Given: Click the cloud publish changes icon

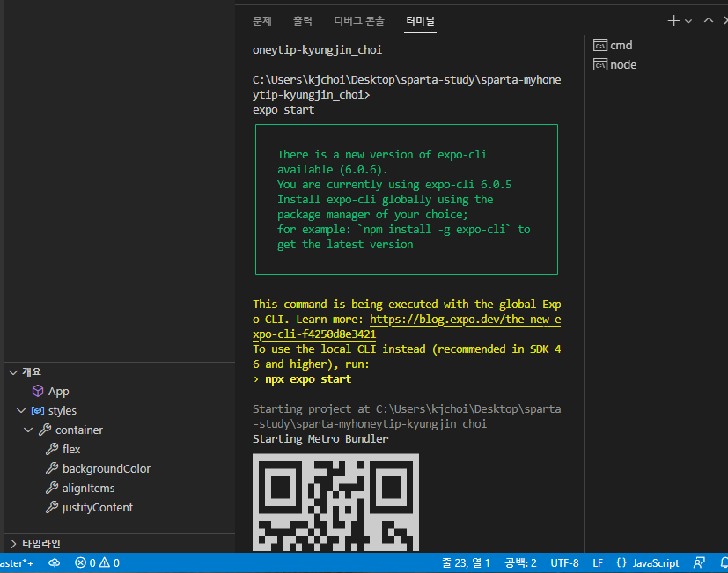Looking at the screenshot, I should (55, 562).
